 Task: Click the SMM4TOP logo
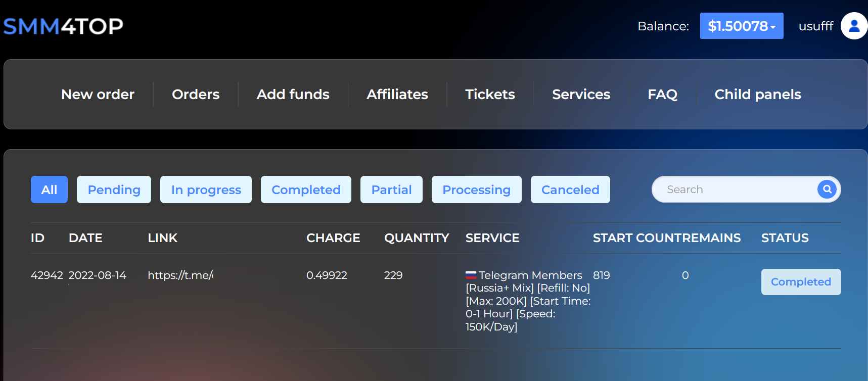point(63,26)
